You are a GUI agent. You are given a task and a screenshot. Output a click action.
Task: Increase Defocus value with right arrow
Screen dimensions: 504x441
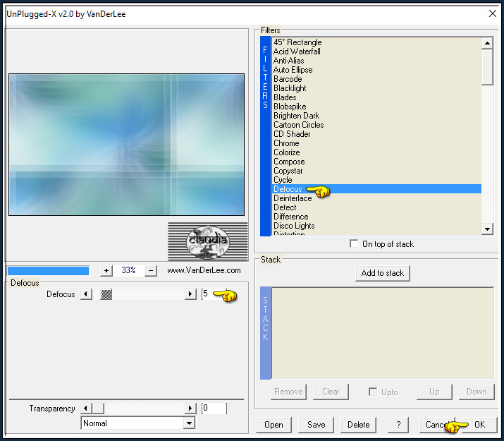coord(190,294)
